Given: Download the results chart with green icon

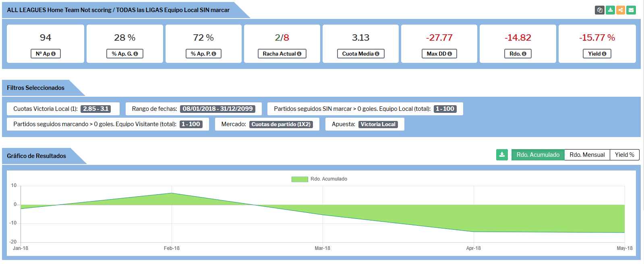Looking at the screenshot, I should coord(502,155).
